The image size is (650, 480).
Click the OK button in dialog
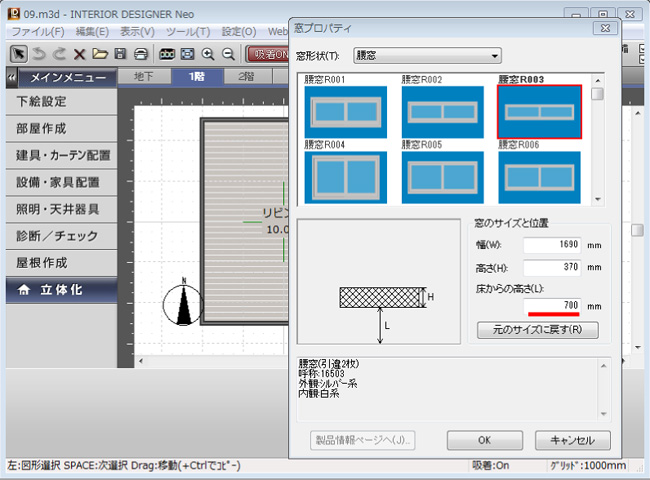(x=484, y=440)
